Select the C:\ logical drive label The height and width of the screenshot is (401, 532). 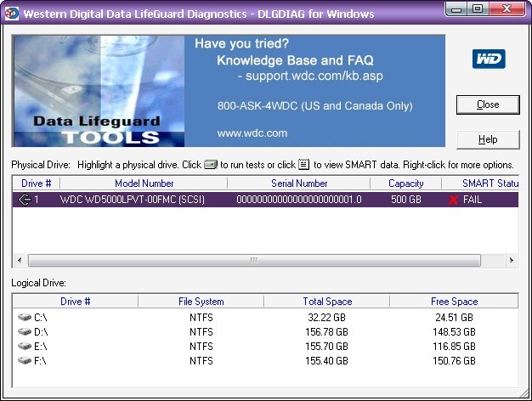(41, 318)
